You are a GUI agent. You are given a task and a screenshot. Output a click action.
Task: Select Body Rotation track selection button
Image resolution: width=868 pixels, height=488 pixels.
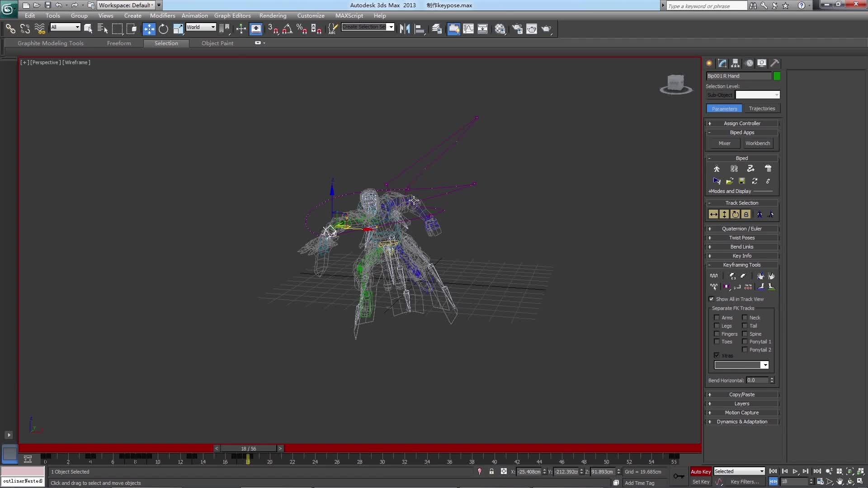[735, 215]
